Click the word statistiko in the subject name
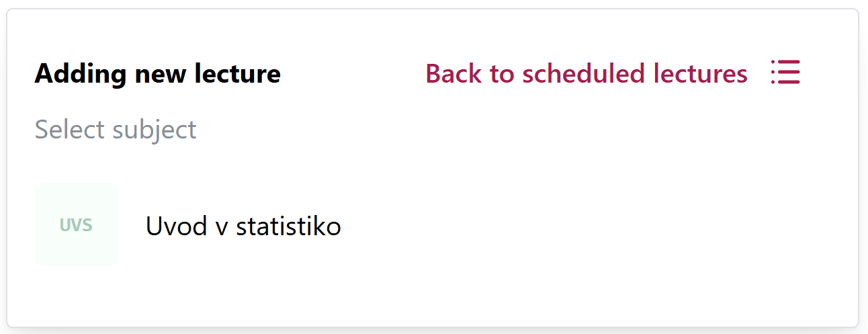 (289, 226)
